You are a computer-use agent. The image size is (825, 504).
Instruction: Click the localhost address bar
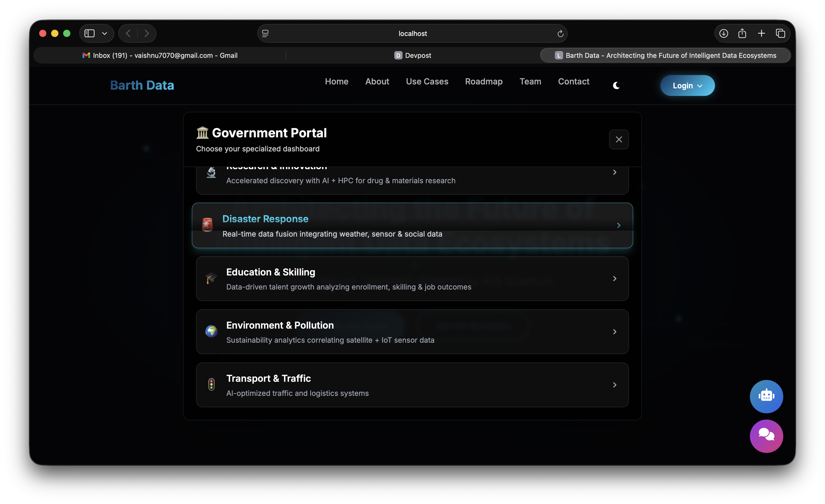412,33
